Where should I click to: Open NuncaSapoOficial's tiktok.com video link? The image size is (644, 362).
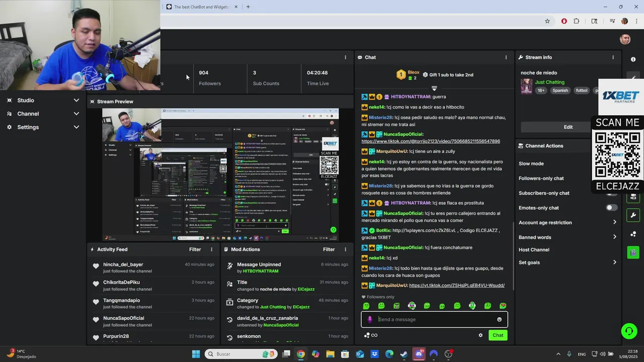point(431,141)
